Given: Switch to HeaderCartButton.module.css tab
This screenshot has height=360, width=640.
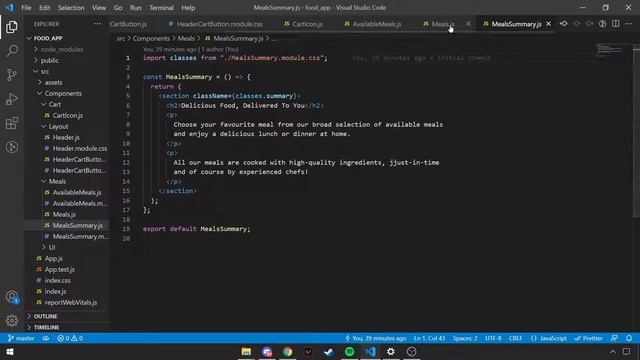Looking at the screenshot, I should pos(216,24).
